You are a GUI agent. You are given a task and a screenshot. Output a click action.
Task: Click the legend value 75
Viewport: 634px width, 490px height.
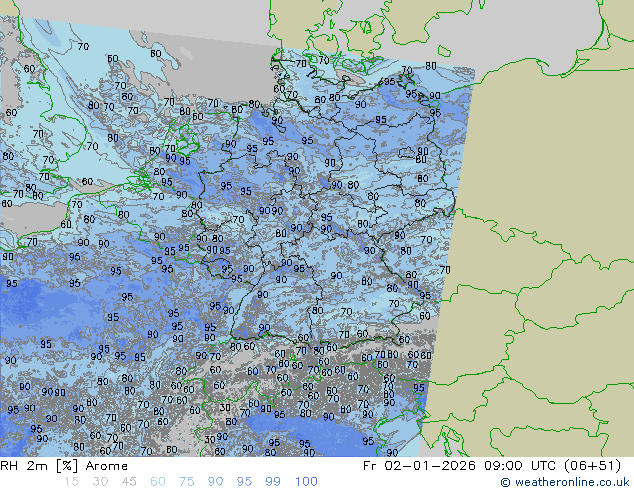pos(186,482)
